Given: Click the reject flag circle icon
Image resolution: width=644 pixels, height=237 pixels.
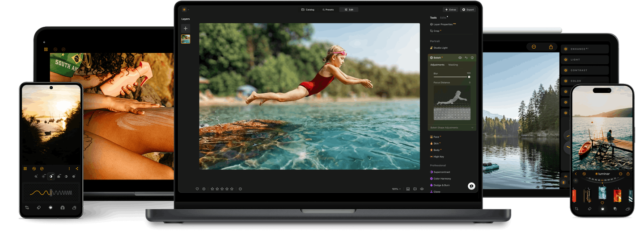Looking at the screenshot, I should point(204,189).
